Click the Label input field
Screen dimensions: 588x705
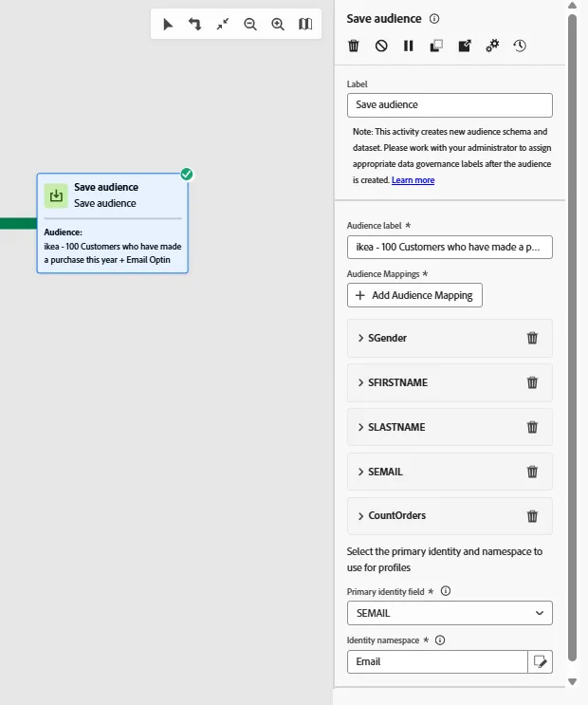coord(450,104)
